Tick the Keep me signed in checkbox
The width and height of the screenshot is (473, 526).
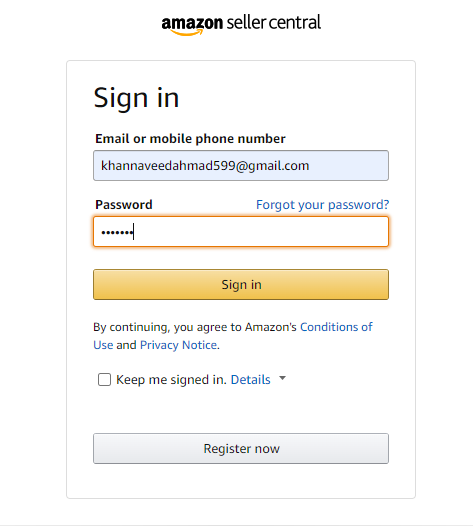pyautogui.click(x=104, y=379)
